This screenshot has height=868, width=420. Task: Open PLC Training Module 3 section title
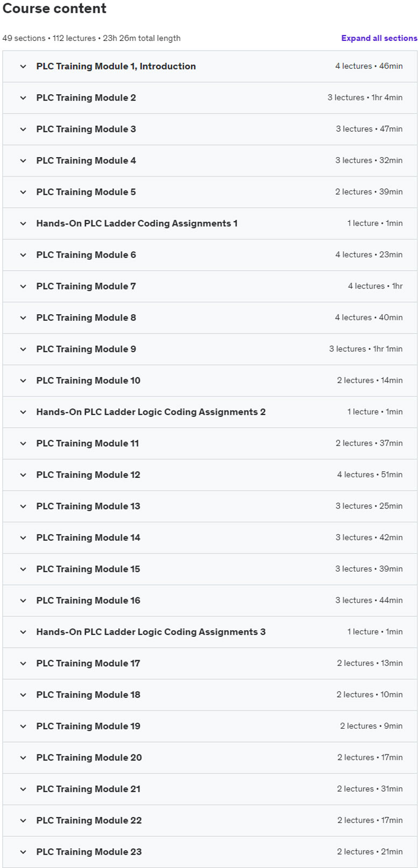pos(86,129)
